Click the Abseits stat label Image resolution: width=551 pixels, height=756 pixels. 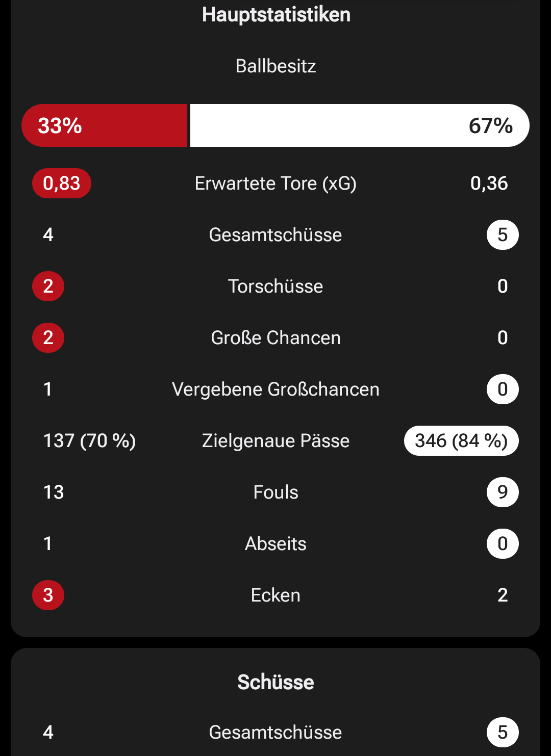pos(275,544)
